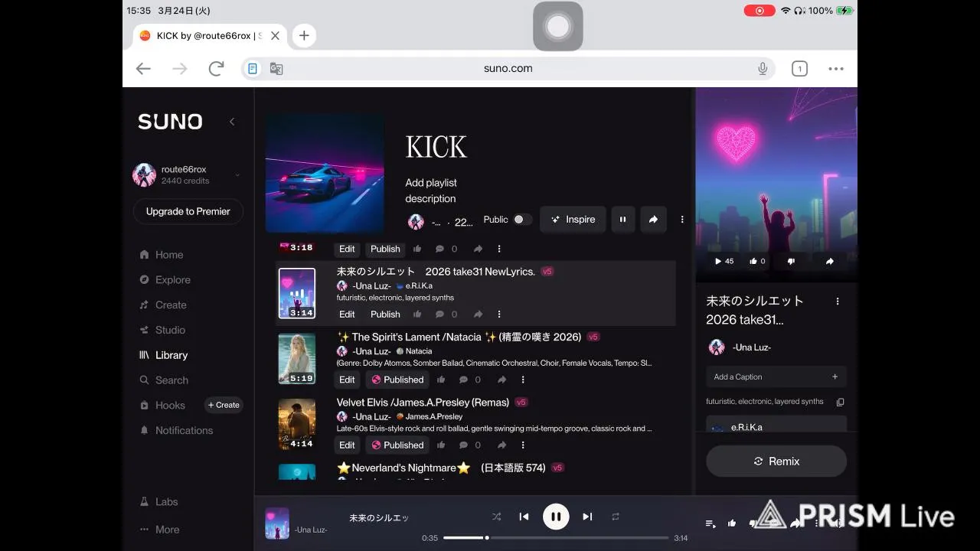
Task: Open the More menu in the sidebar
Action: [160, 530]
